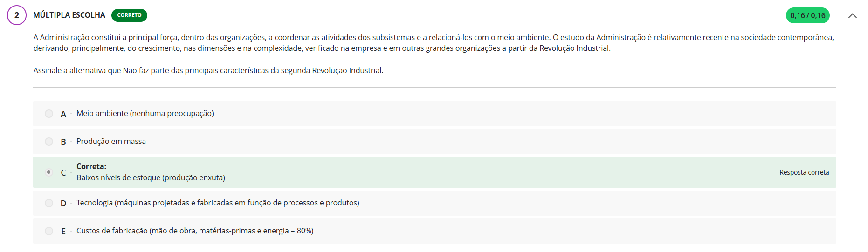Click the question number 2 circle badge

[x=17, y=15]
